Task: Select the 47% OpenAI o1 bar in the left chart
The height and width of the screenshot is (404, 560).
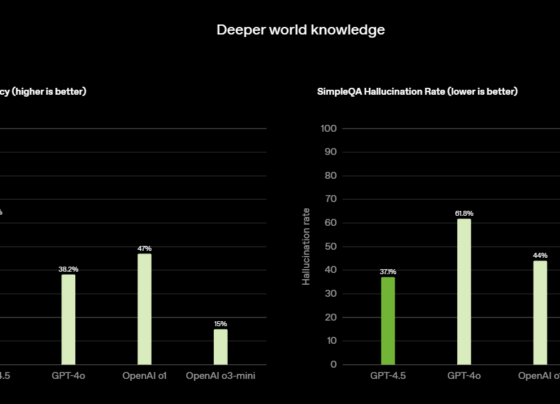Action: tap(144, 309)
